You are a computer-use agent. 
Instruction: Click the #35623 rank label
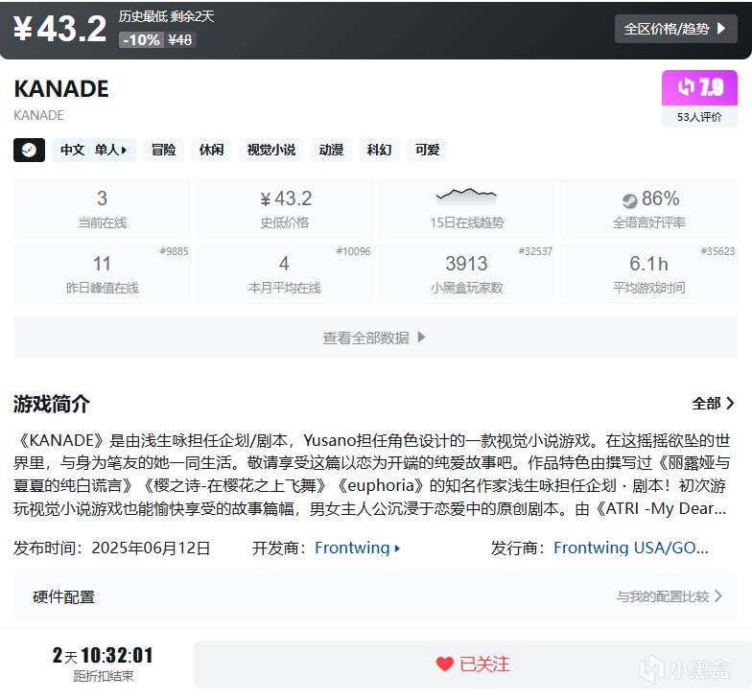tap(717, 251)
